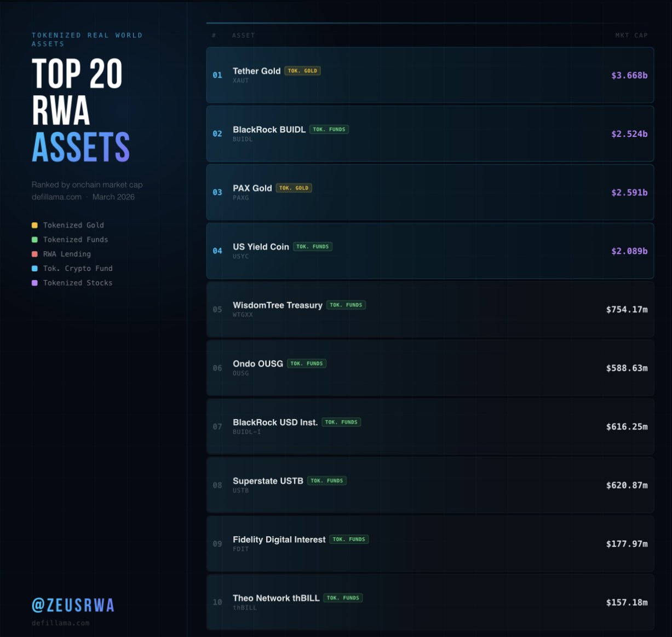Image resolution: width=672 pixels, height=637 pixels.
Task: Click the RWA Lending legend label
Action: [x=67, y=254]
